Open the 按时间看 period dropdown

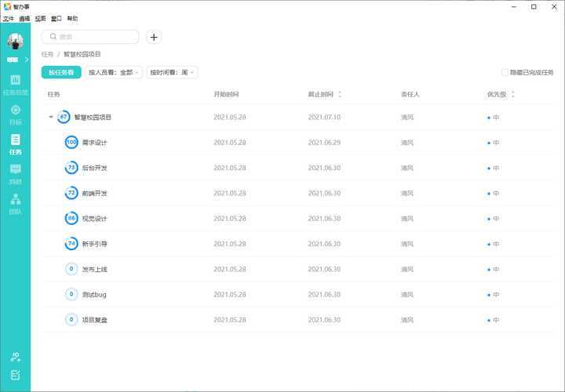[x=172, y=72]
